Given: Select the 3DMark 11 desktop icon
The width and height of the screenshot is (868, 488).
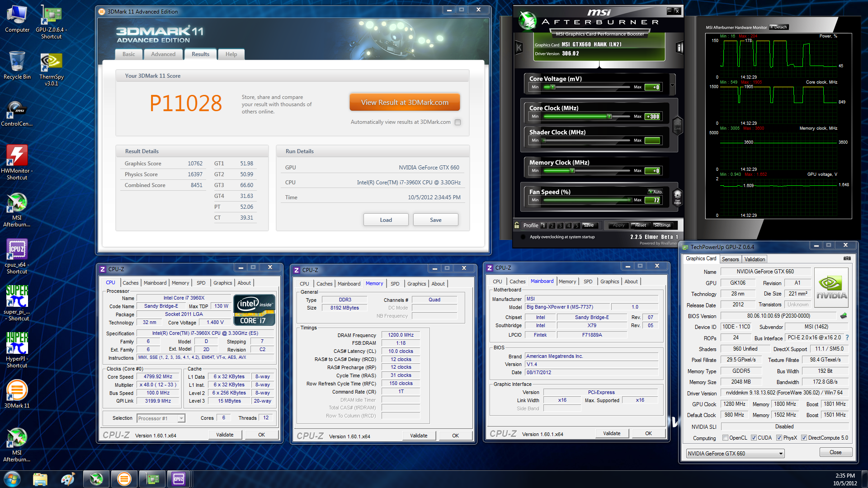Looking at the screenshot, I should pyautogui.click(x=17, y=393).
